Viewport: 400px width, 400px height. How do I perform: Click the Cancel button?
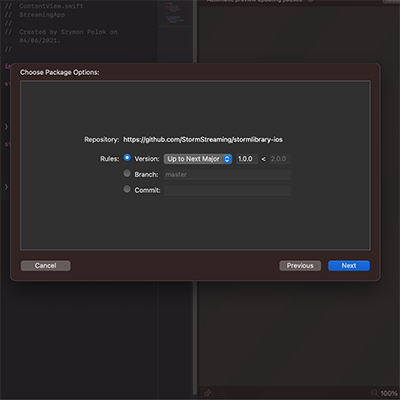46,266
